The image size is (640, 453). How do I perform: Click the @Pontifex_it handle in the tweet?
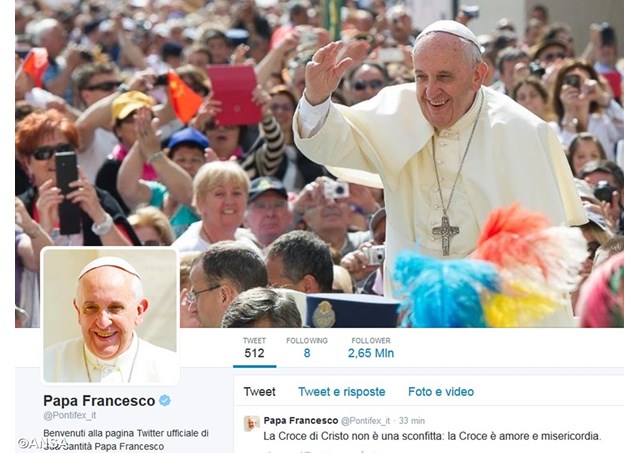pyautogui.click(x=365, y=420)
